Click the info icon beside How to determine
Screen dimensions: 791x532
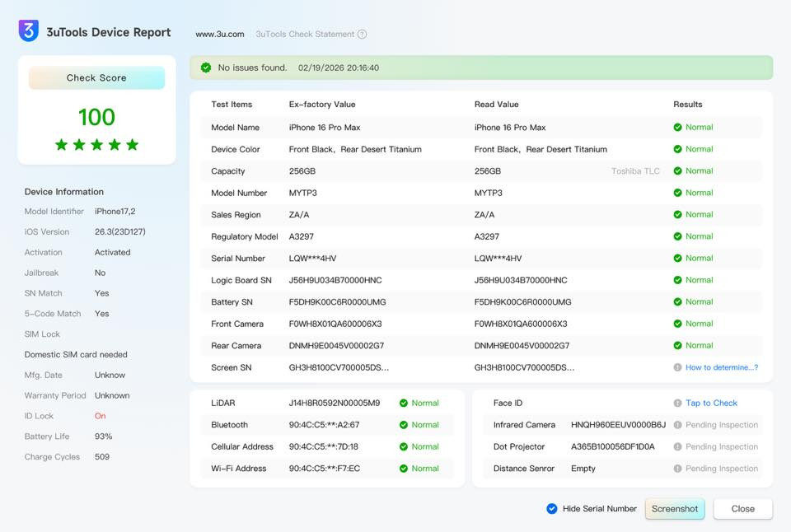[x=677, y=367]
